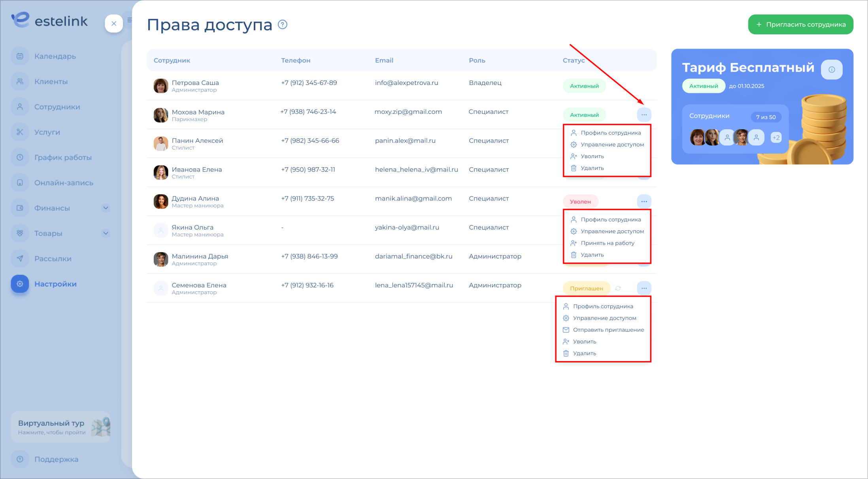Open Рассылки paper-plane icon
Image resolution: width=868 pixels, height=479 pixels.
click(x=20, y=258)
